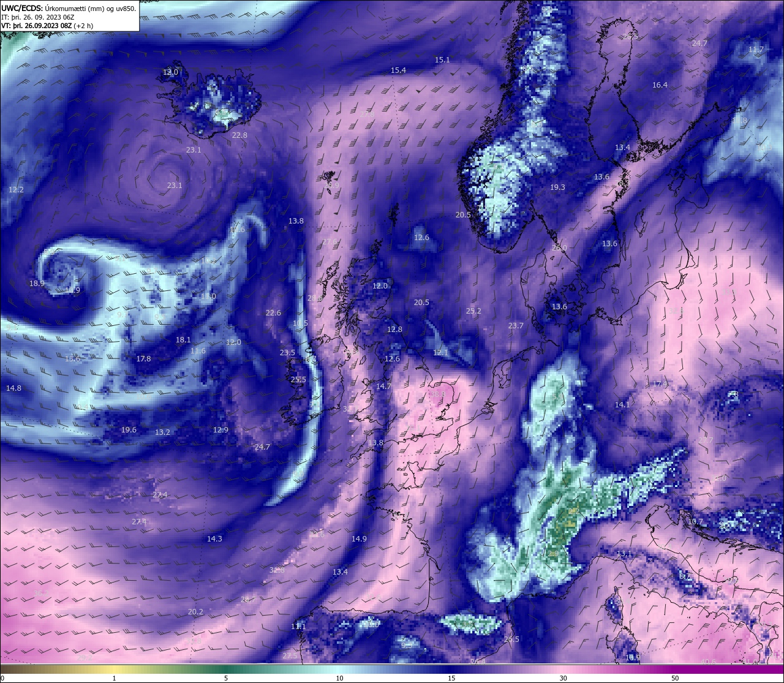784x683 pixels.
Task: Click the 23.7 value on the map
Action: (x=516, y=326)
